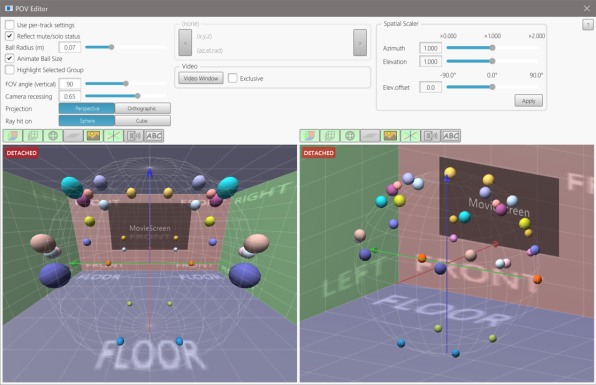The width and height of the screenshot is (596, 385).
Task: Toggle ABC labels icon in right viewport toolbar
Action: click(x=451, y=136)
